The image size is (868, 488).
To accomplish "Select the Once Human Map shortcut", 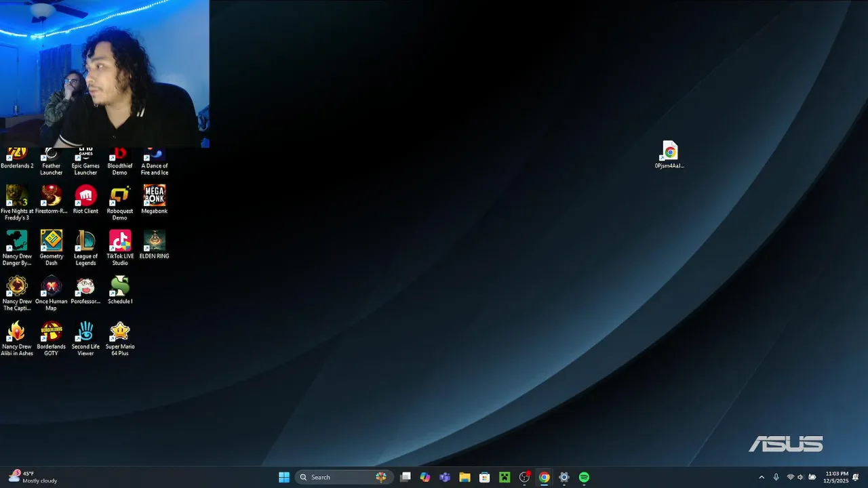I will pos(51,293).
